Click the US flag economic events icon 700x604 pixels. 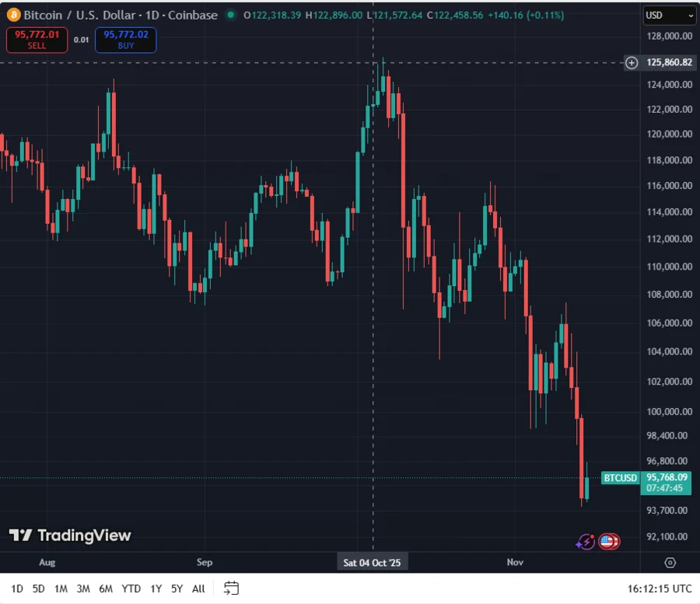pos(610,541)
